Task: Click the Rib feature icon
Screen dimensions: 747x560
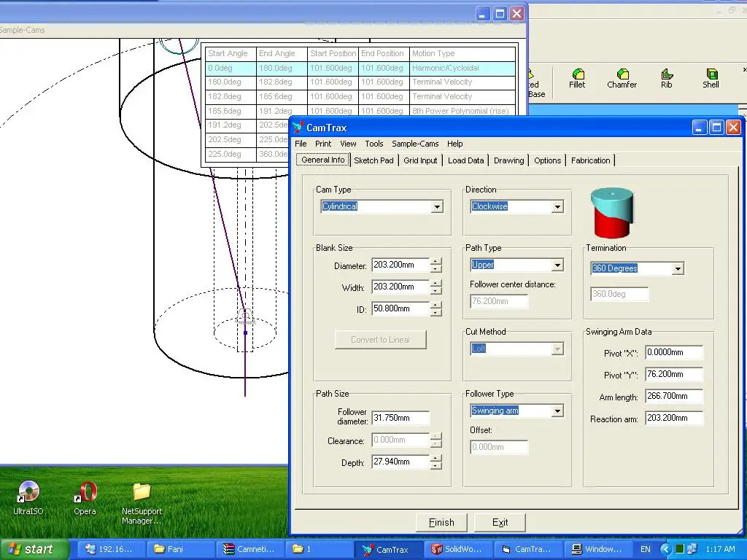Action: (x=667, y=74)
